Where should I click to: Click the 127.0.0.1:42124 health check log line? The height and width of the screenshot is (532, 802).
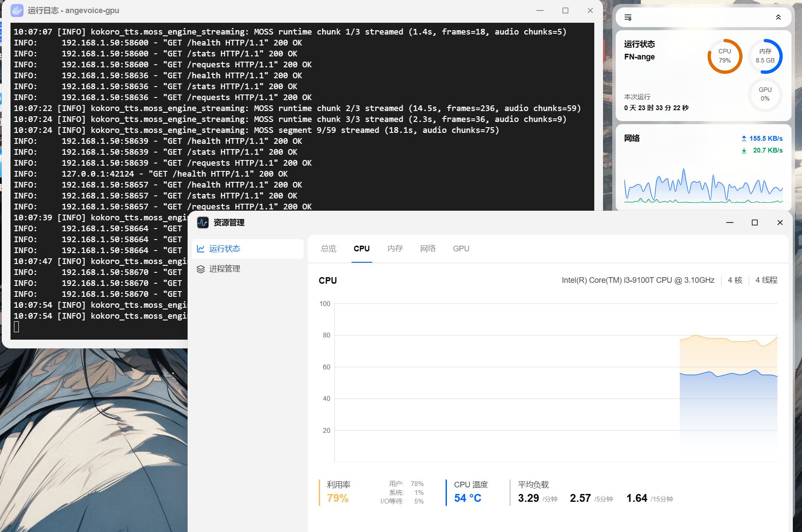pyautogui.click(x=150, y=174)
